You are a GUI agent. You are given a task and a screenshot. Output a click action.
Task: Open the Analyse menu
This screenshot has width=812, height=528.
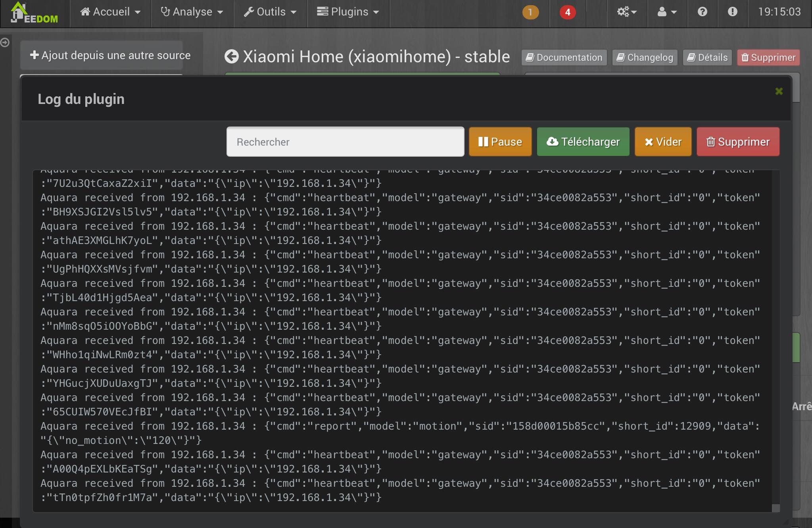point(192,12)
